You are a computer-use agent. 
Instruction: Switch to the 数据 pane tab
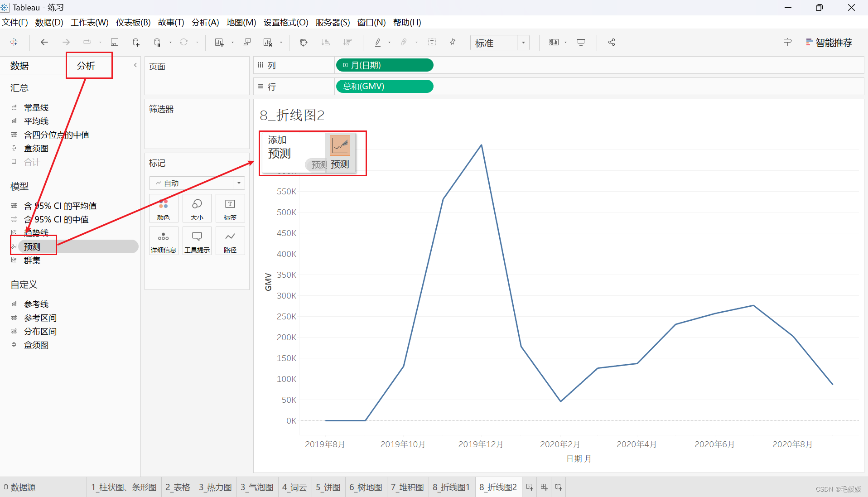19,66
